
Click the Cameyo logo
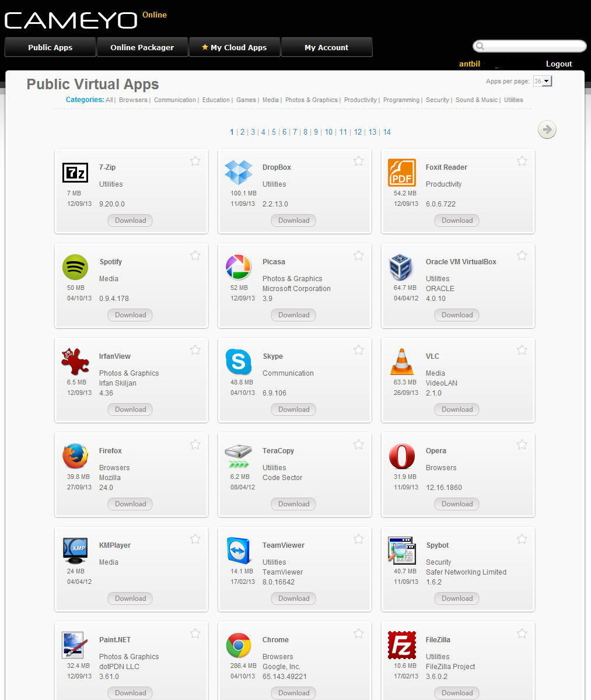tap(71, 20)
